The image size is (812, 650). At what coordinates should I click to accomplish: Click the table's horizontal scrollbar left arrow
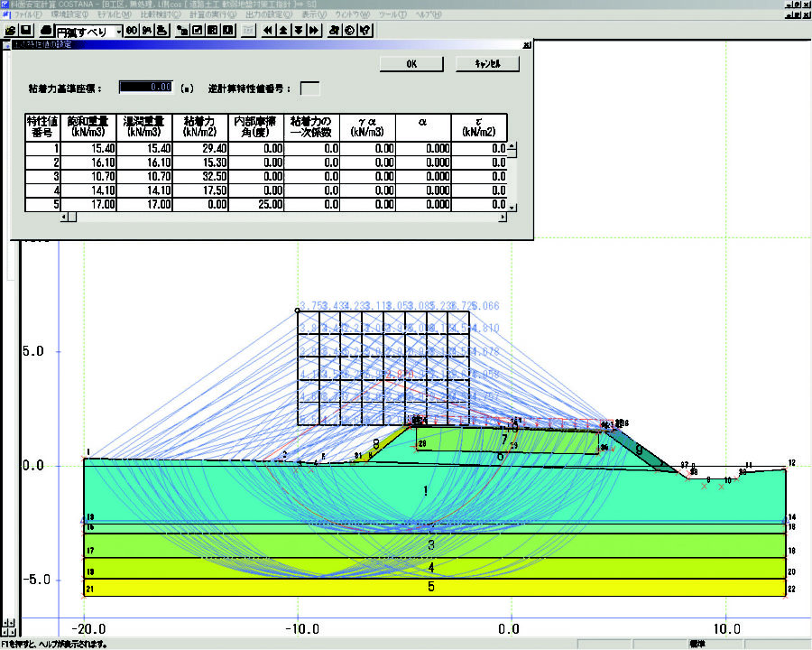point(64,218)
